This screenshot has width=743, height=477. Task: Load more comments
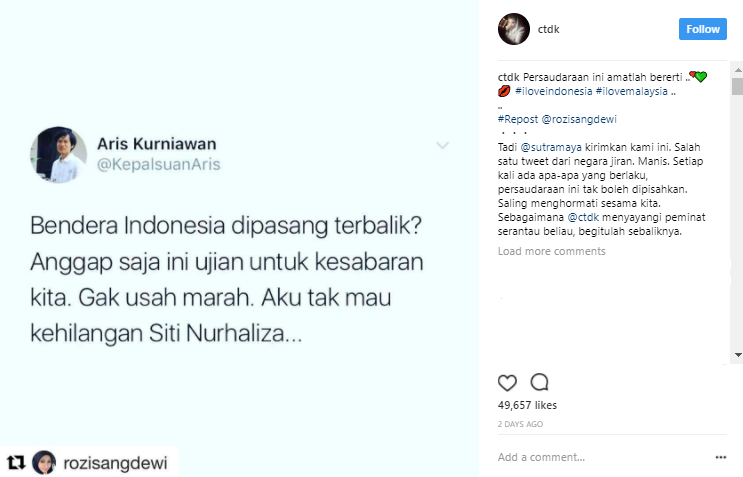click(x=552, y=251)
